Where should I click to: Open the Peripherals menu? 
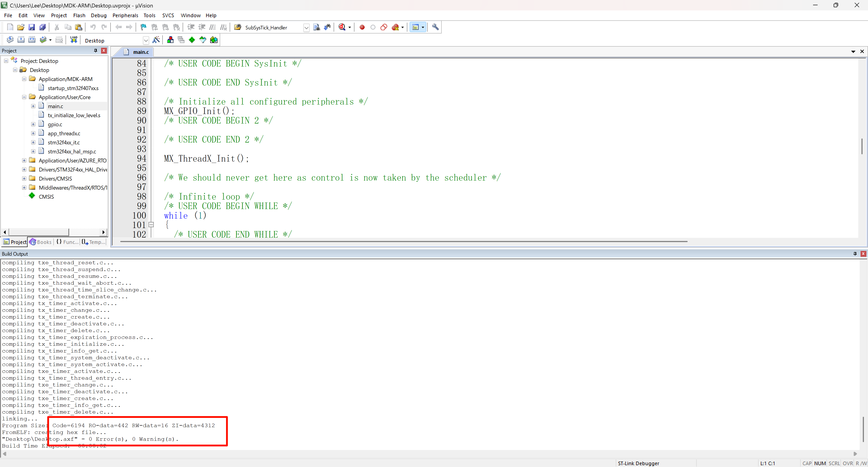[125, 15]
